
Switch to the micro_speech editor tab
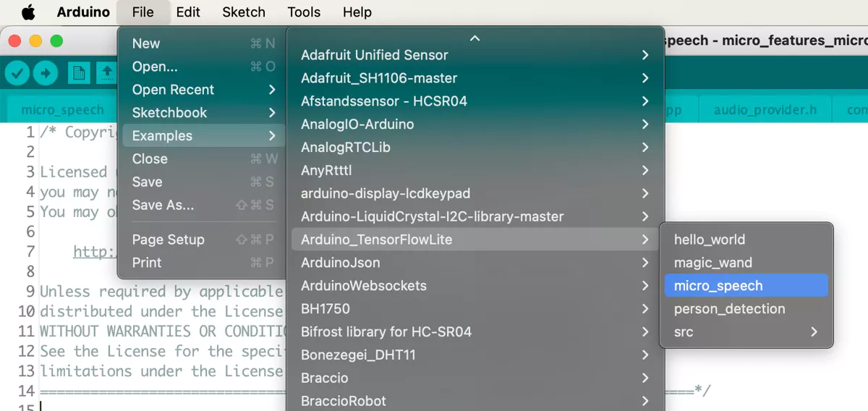(62, 110)
